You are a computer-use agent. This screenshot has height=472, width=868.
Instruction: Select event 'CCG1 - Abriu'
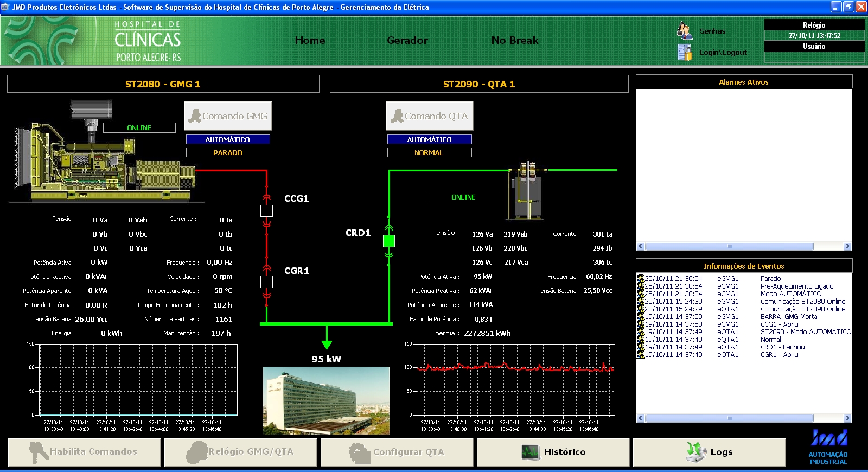[x=744, y=324]
